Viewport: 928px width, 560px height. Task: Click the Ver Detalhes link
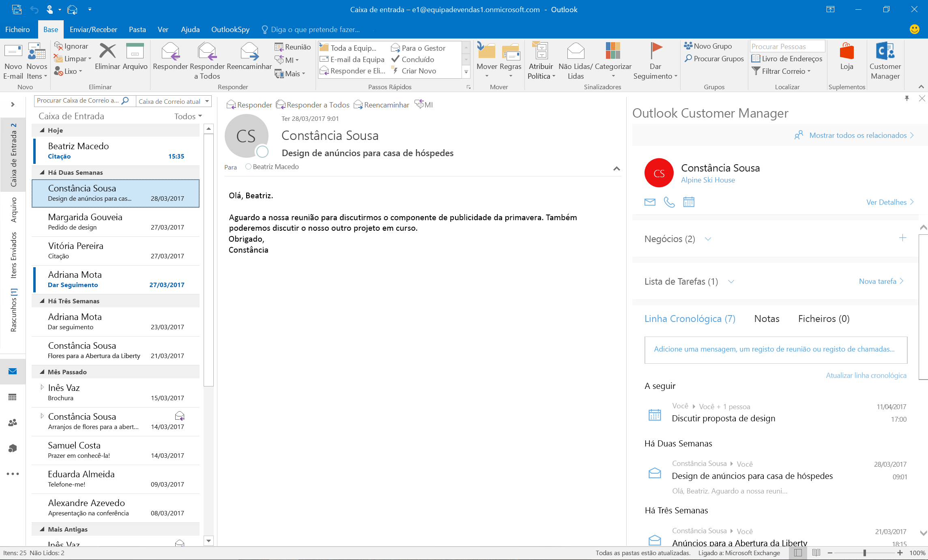[890, 202]
